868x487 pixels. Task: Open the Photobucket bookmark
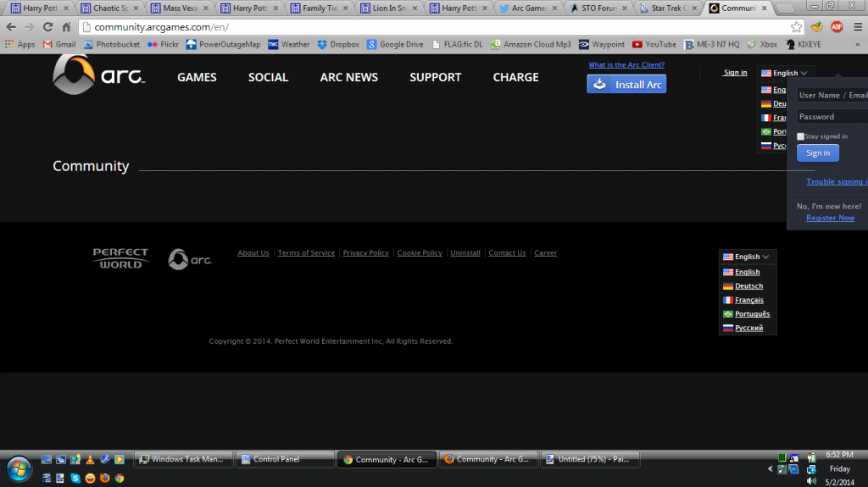[x=111, y=44]
